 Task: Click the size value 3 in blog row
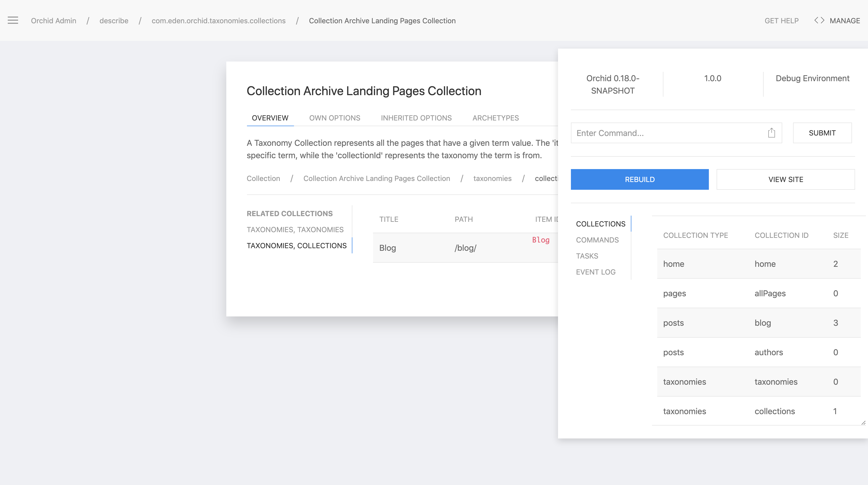[835, 323]
